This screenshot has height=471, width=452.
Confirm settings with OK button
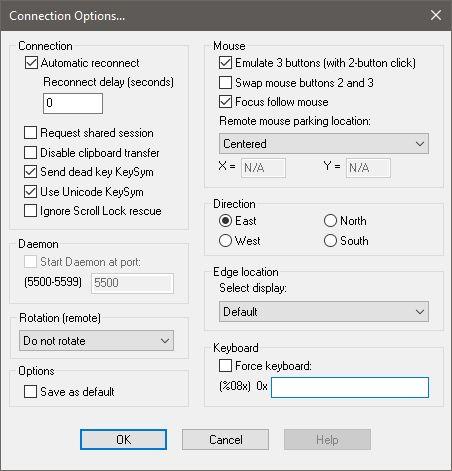pos(123,440)
